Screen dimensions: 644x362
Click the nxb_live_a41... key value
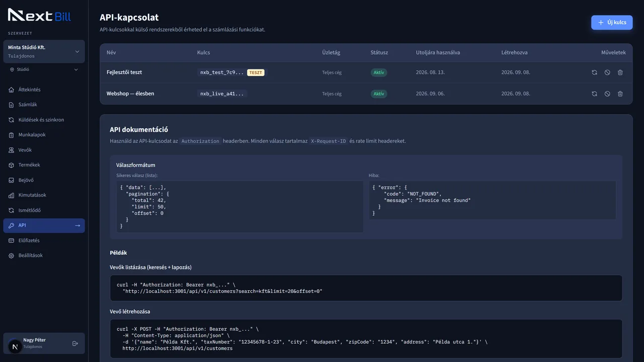(222, 94)
